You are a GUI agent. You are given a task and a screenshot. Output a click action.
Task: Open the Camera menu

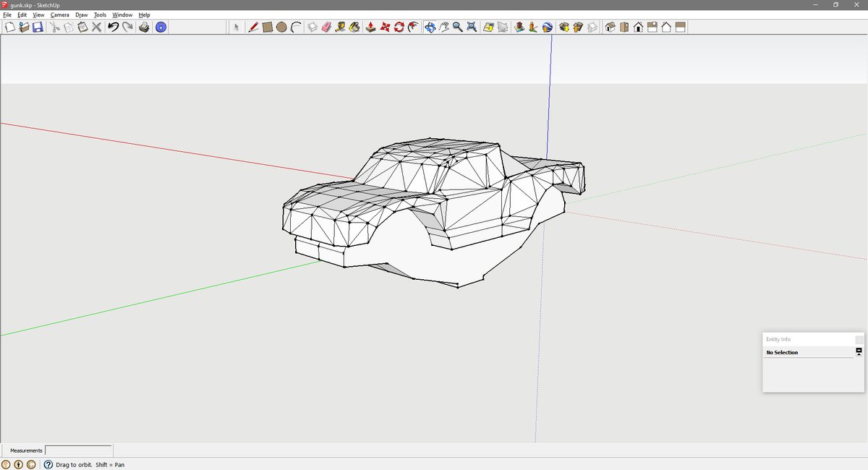click(x=59, y=14)
